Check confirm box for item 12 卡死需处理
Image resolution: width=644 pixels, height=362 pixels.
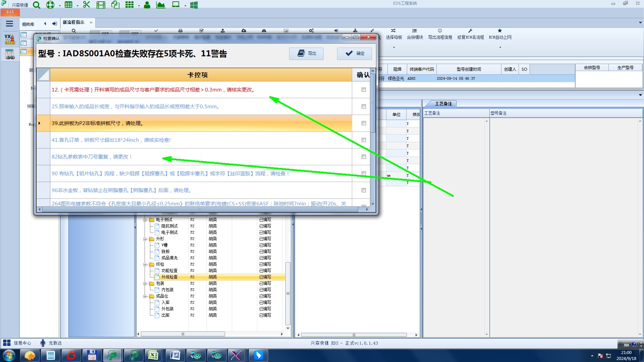pyautogui.click(x=364, y=90)
